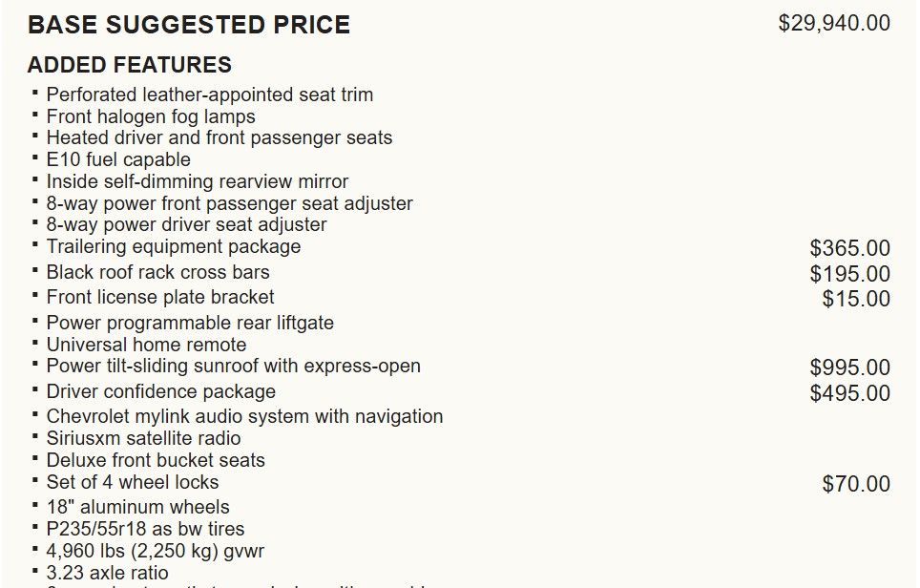Image resolution: width=920 pixels, height=588 pixels.
Task: Click the $195.00 price amount
Action: pos(849,274)
